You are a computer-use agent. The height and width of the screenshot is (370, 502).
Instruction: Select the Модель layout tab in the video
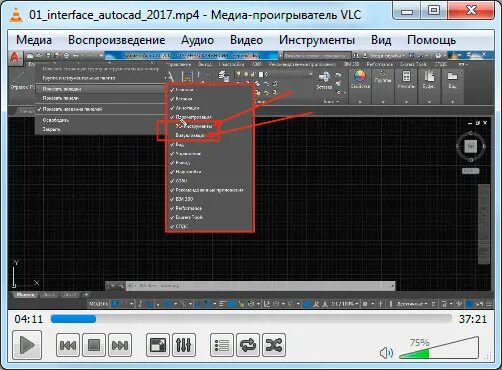(25, 294)
